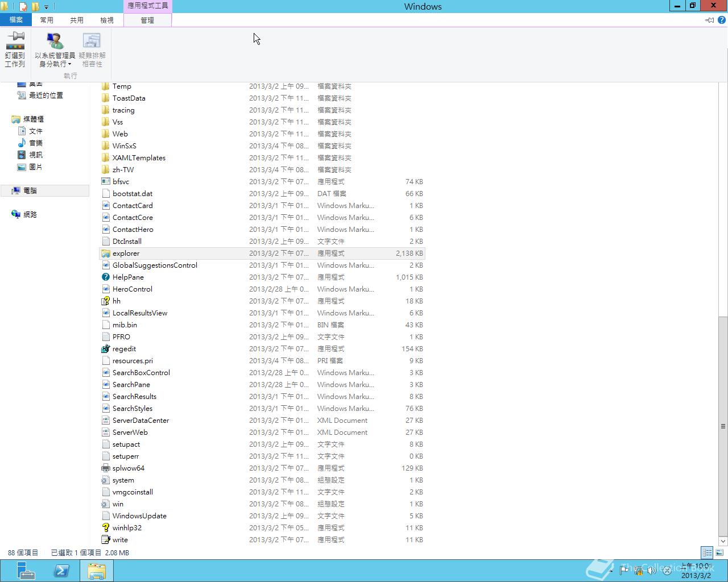Click the splwow64 printer icon

[x=105, y=468]
